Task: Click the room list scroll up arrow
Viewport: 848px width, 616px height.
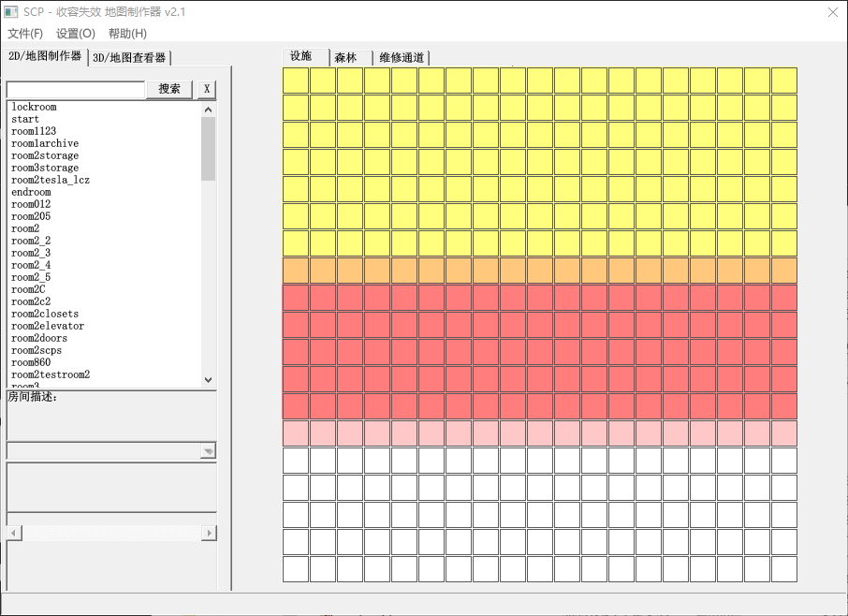Action: point(208,110)
